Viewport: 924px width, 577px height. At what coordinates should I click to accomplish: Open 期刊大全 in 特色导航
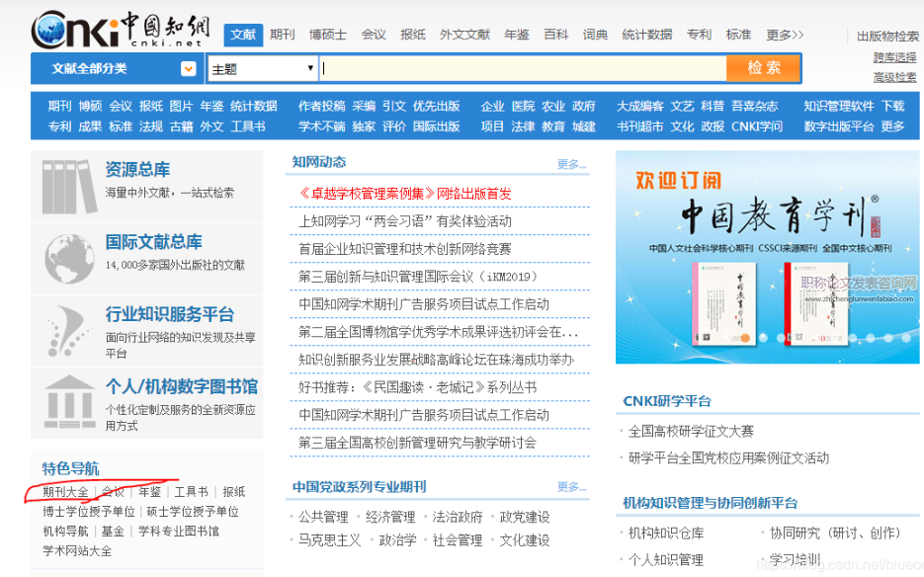(x=65, y=492)
